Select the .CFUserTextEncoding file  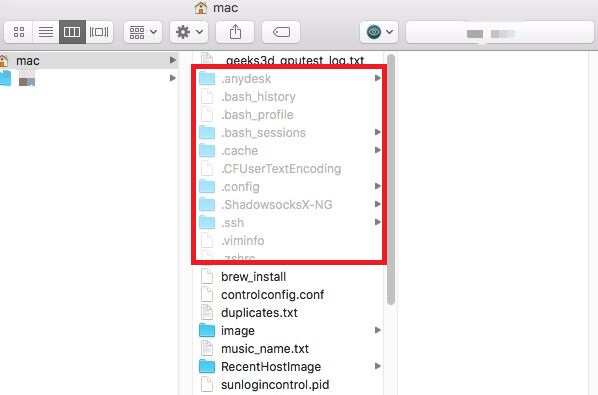(x=288, y=168)
